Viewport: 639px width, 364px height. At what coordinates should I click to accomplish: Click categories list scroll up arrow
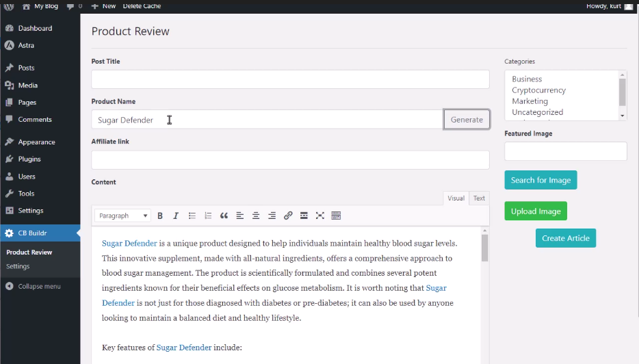pyautogui.click(x=623, y=75)
